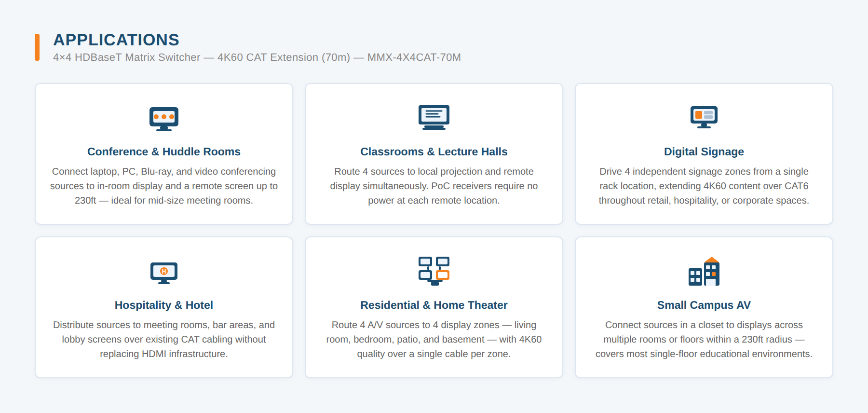The image size is (868, 413).
Task: Open the Hospitality & Hotel heading
Action: coord(164,305)
